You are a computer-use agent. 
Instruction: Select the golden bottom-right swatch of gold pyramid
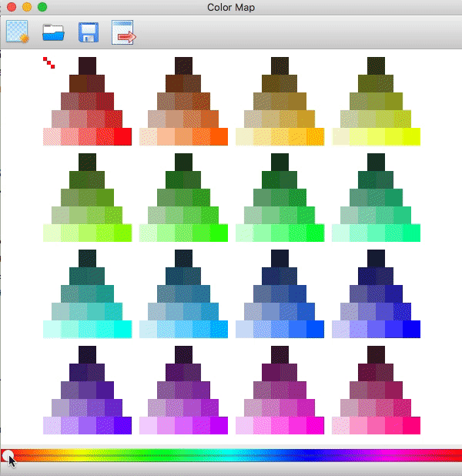(316, 136)
